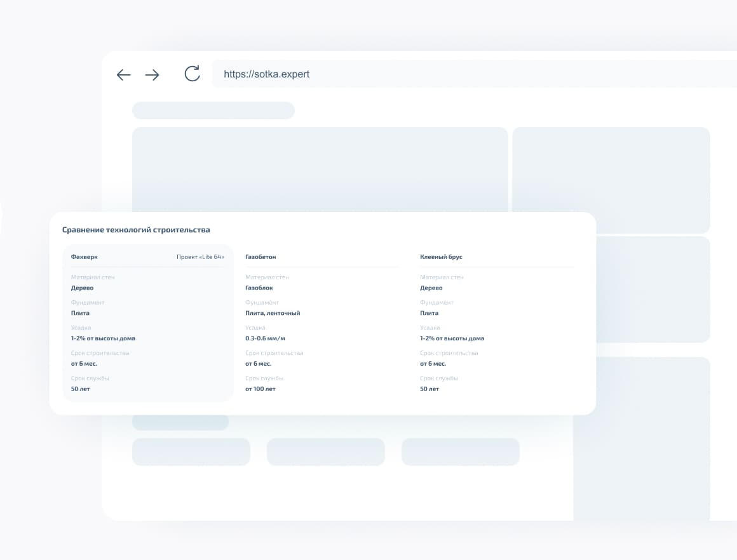Image resolution: width=737 pixels, height=560 pixels.
Task: Click 50 лет in the Клееный брус column
Action: point(429,389)
